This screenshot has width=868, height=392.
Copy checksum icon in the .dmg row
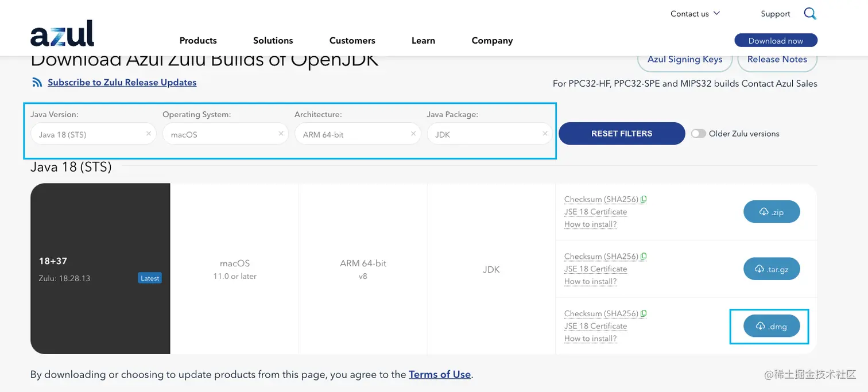[x=644, y=313]
